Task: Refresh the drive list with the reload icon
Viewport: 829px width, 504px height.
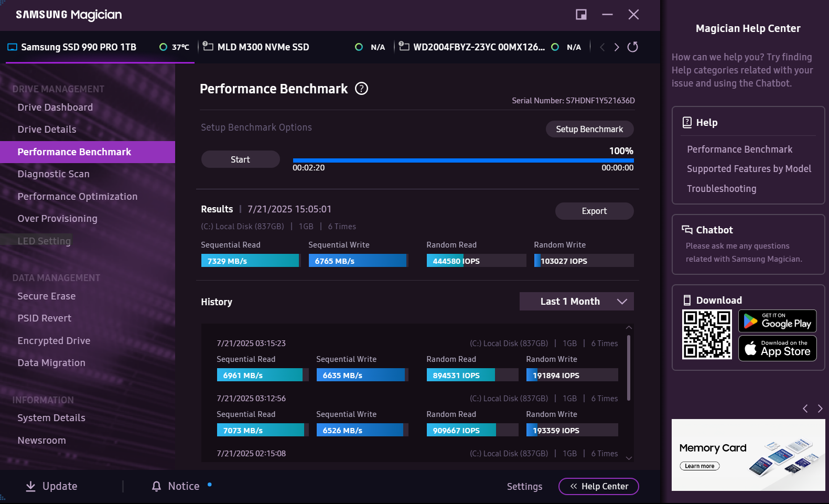Action: (x=633, y=47)
